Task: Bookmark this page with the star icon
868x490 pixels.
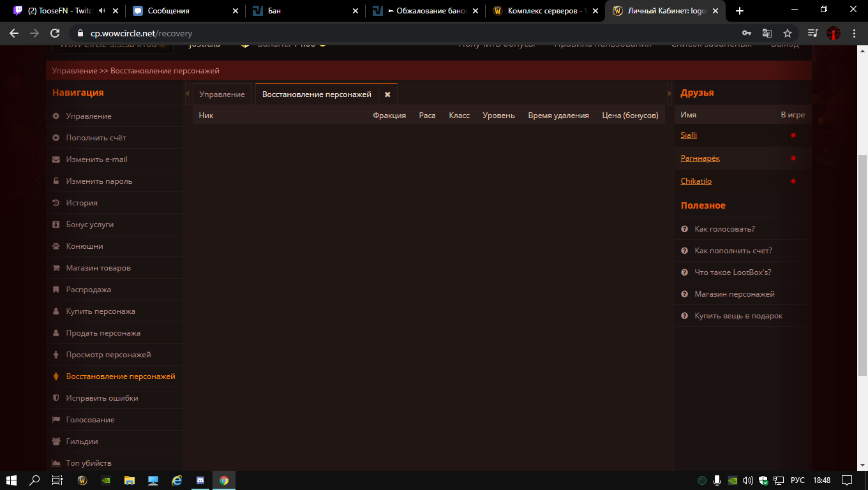Action: click(788, 33)
